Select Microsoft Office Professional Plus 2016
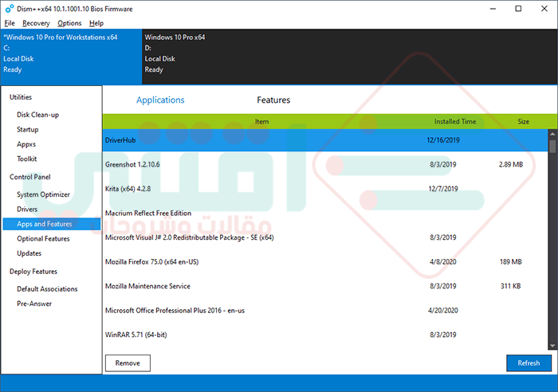This screenshot has height=392, width=558. pyautogui.click(x=325, y=310)
